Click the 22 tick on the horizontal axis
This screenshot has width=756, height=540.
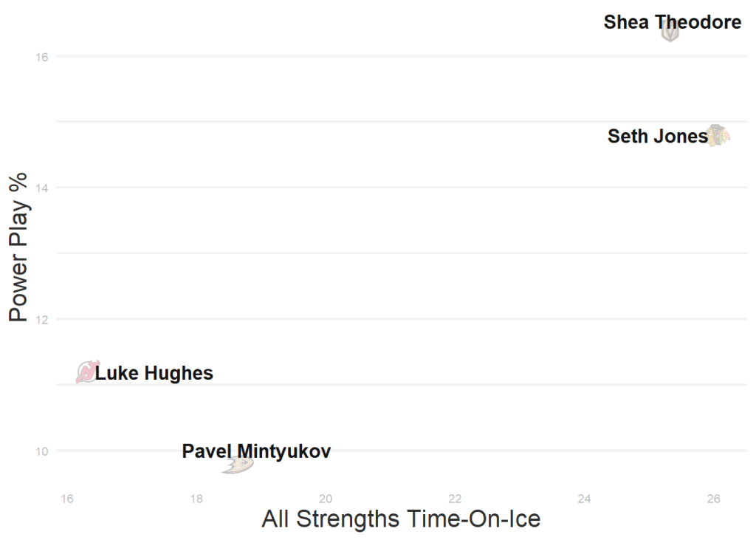455,499
